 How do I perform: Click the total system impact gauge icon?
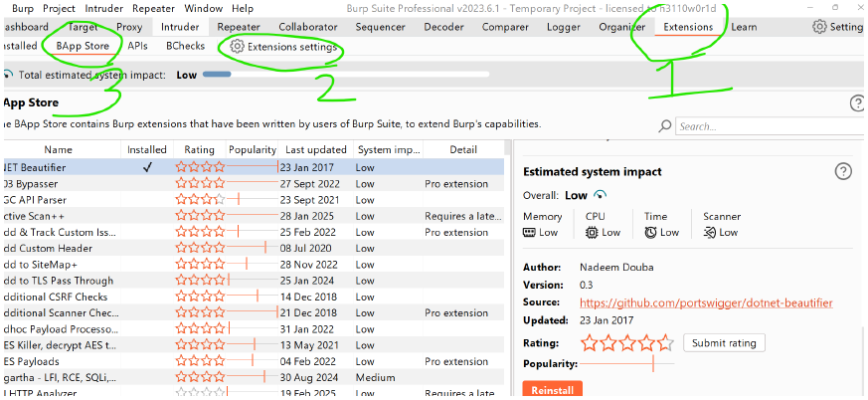[x=7, y=75]
